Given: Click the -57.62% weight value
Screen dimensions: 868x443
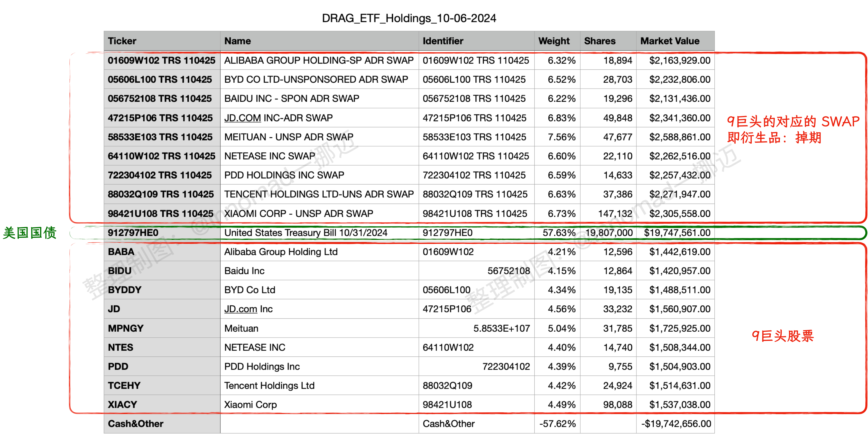Looking at the screenshot, I should (x=557, y=424).
